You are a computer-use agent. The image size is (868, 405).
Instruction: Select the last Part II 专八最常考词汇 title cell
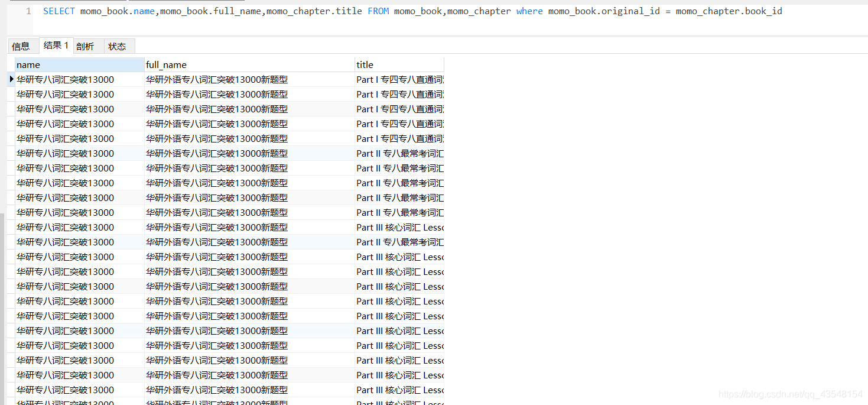(399, 242)
